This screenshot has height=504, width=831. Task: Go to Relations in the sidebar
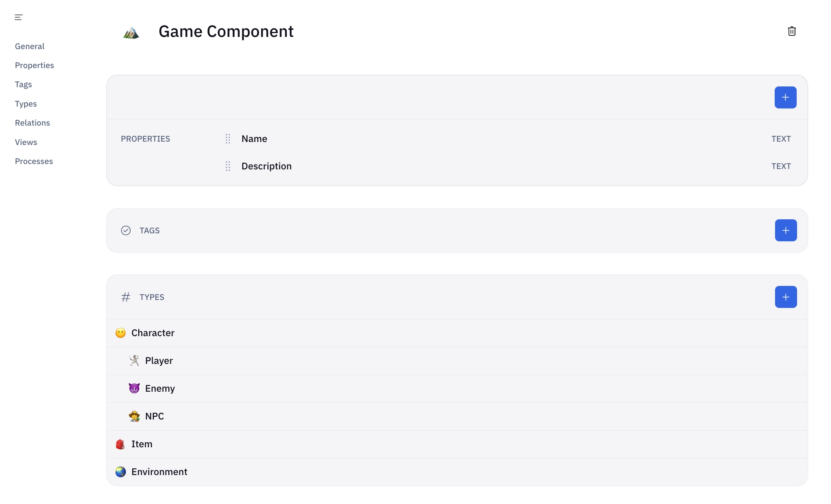32,123
